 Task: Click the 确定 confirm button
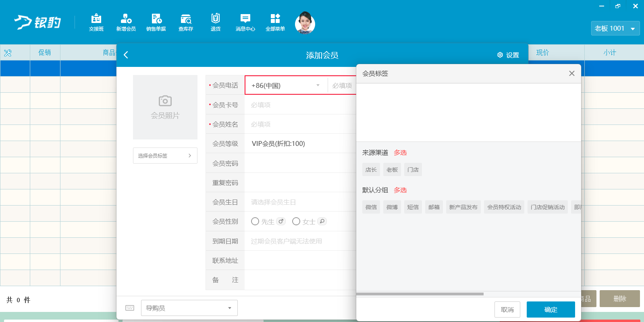click(x=551, y=310)
